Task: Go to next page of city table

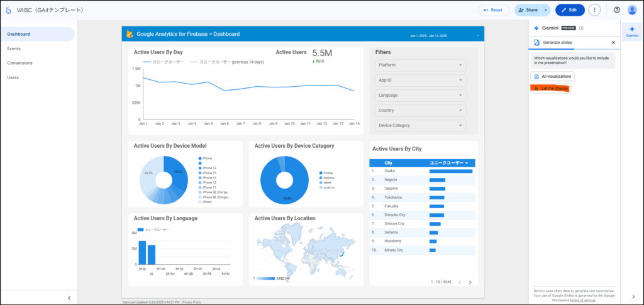Action: [470, 282]
